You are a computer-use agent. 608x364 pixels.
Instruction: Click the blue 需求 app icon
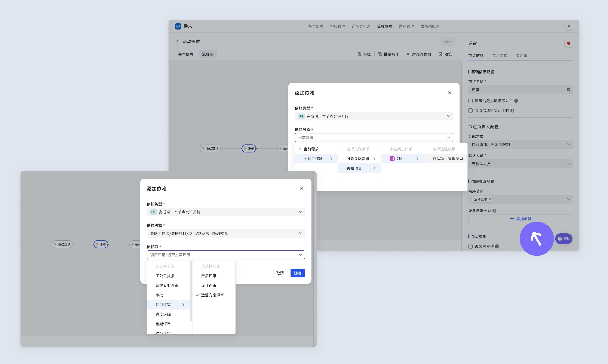tap(178, 26)
